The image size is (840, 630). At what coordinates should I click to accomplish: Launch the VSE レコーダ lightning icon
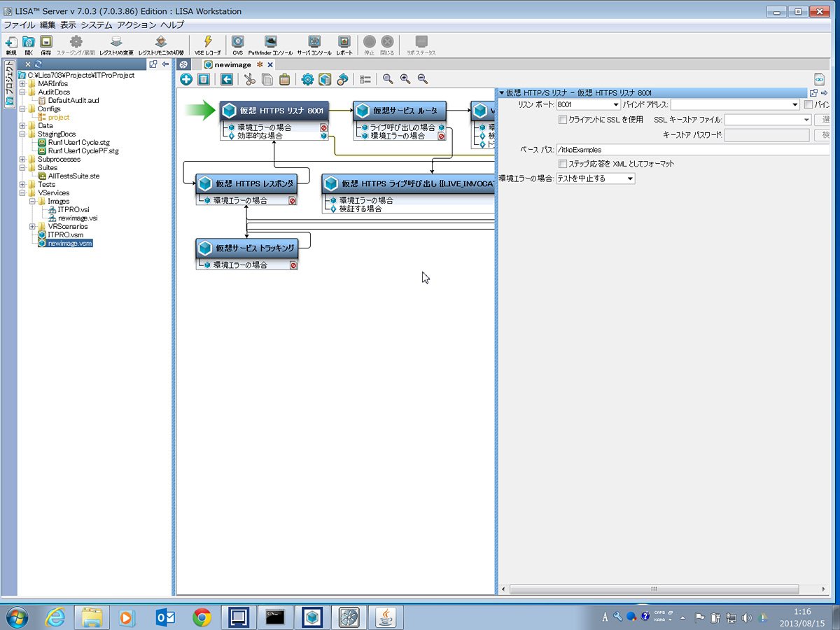(x=208, y=42)
